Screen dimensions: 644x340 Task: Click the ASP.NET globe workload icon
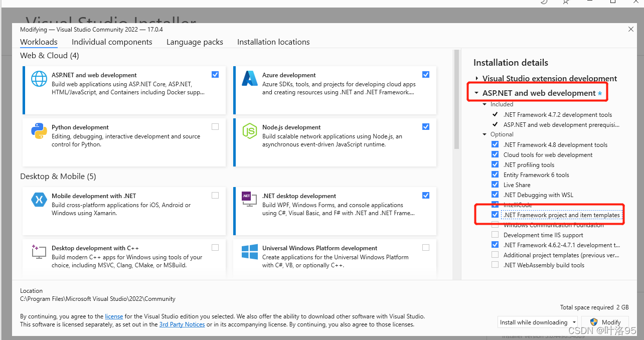click(x=39, y=79)
